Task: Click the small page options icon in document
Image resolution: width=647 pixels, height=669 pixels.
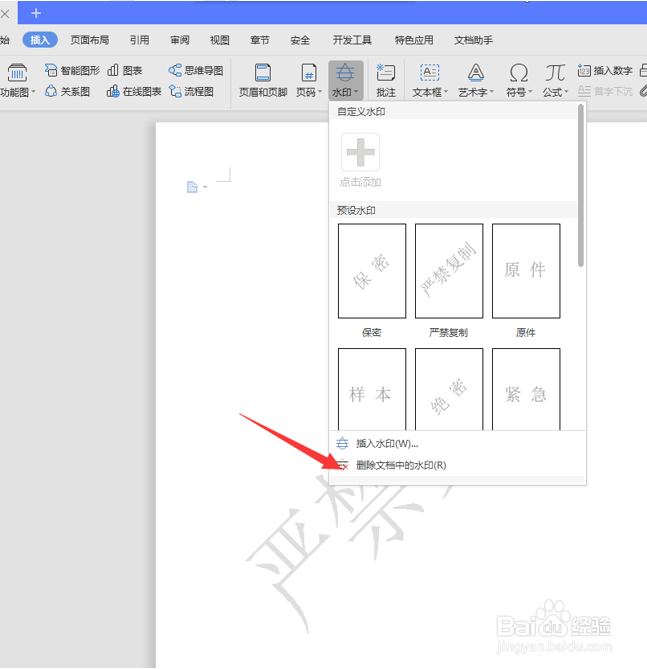Action: 192,187
